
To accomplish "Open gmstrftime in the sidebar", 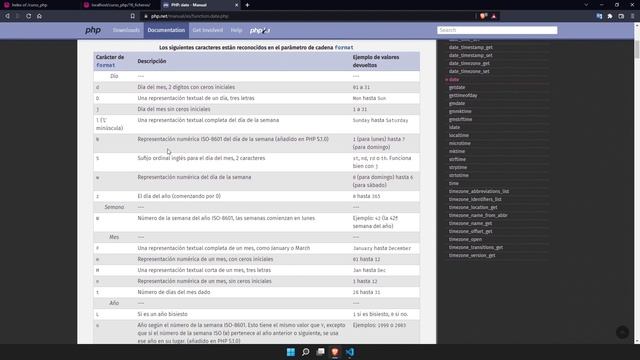I will (x=460, y=120).
